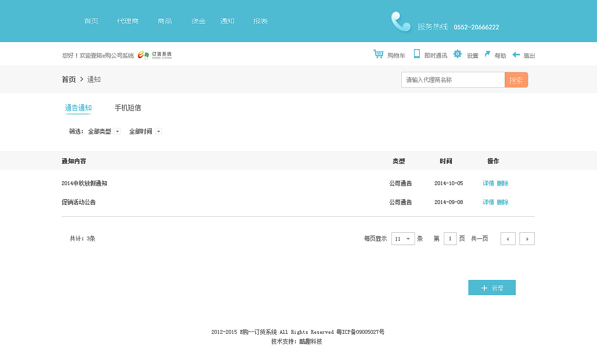Delete the 2014中秋放假通知 notice
597x364 pixels.
[x=503, y=183]
